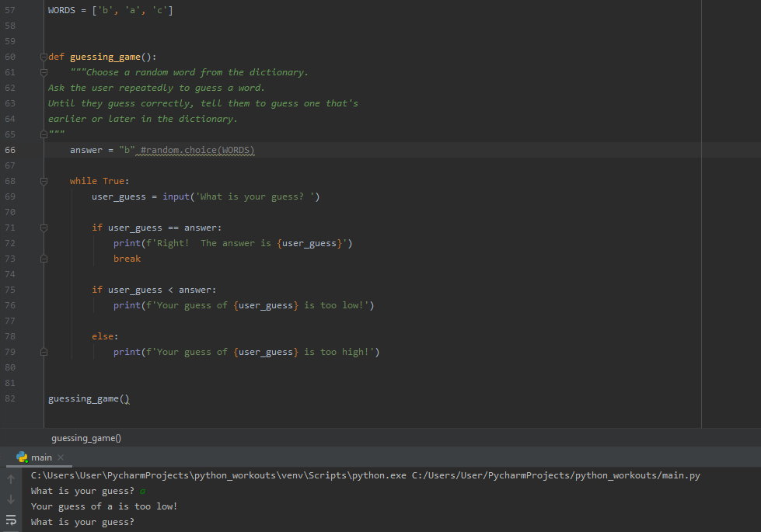Collapse the while True loop fold
The width and height of the screenshot is (761, 532).
click(44, 181)
